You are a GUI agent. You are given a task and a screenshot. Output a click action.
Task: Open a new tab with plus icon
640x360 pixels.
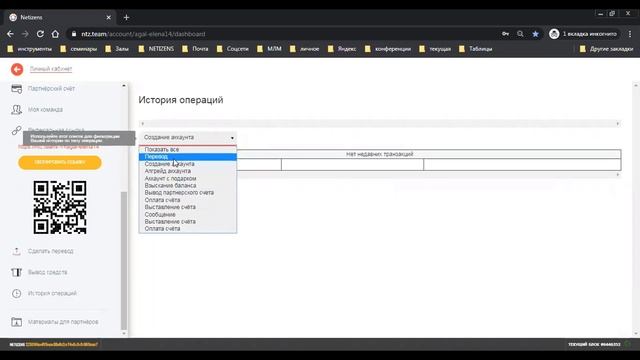(x=127, y=18)
